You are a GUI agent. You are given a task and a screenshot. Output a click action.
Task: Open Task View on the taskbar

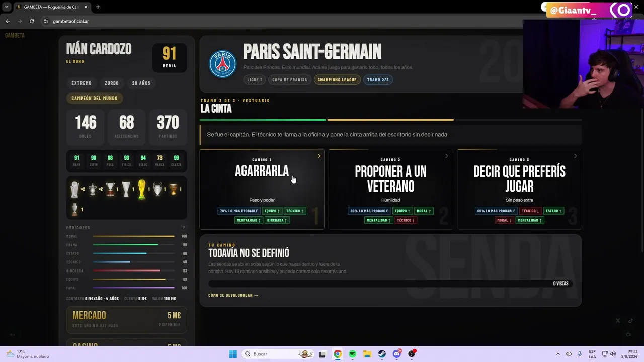coord(323,354)
